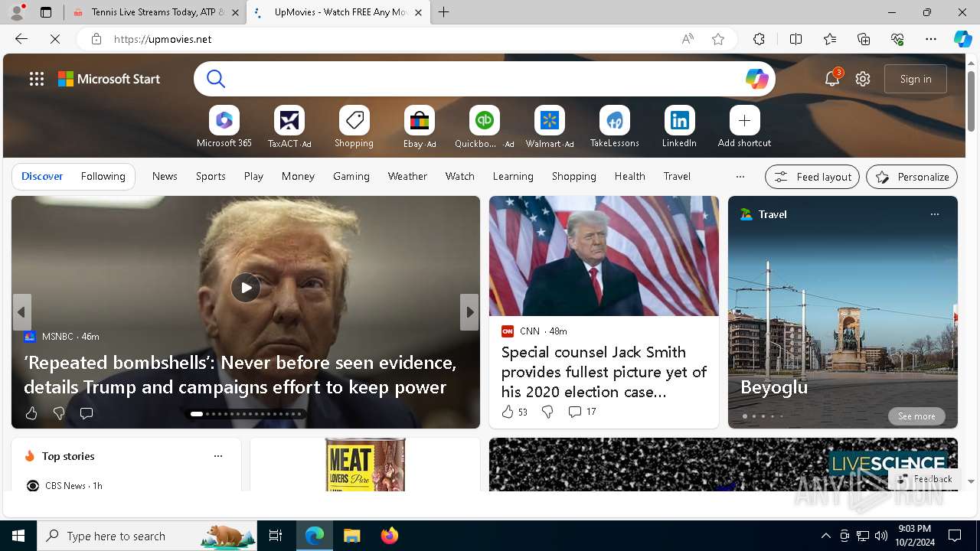980x551 pixels.
Task: Play the MSNBC Trump video
Action: 246,288
